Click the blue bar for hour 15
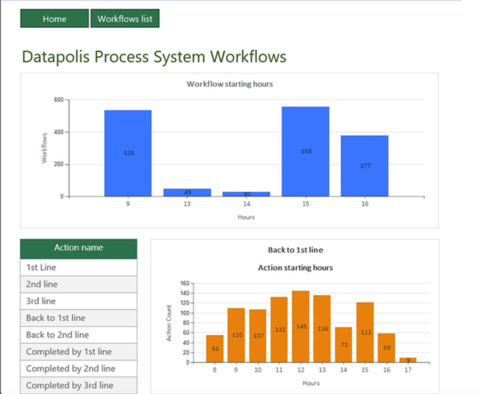Viewport: 480px width, 394px height. [305, 152]
